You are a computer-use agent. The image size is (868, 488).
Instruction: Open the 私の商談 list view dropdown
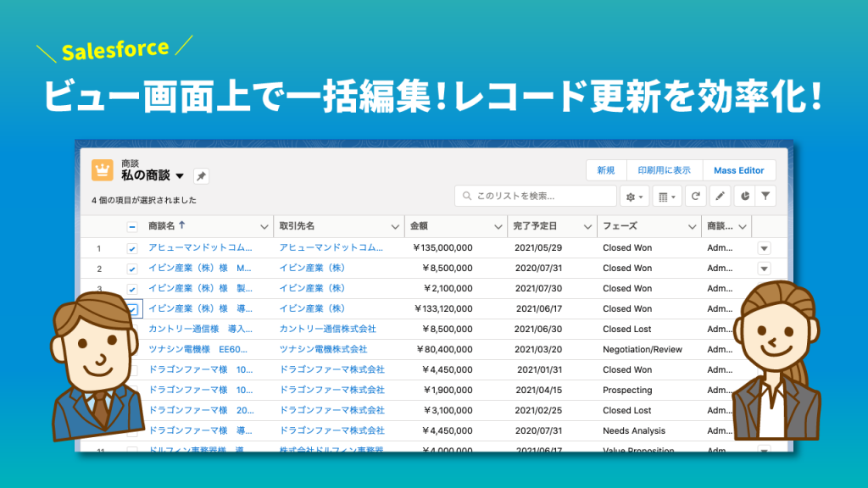(x=180, y=176)
